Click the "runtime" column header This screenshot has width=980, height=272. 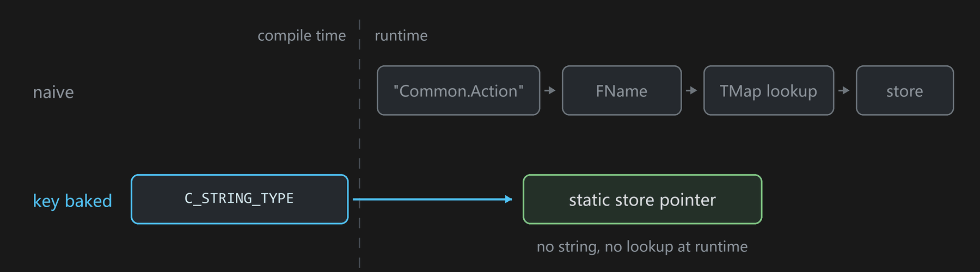(401, 36)
